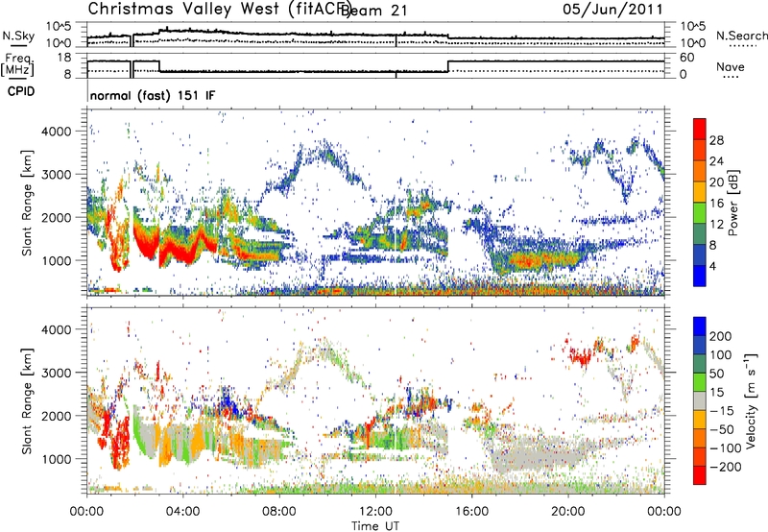Click the '4000' tick in the velocity panel

point(56,329)
